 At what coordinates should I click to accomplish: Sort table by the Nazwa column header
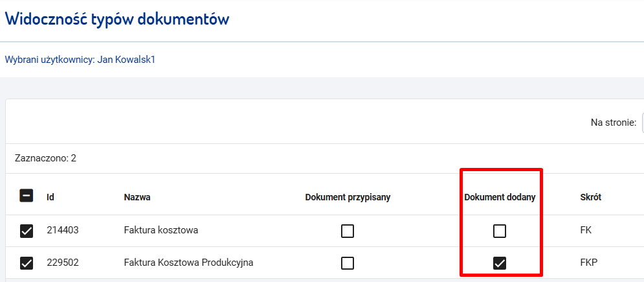point(137,197)
